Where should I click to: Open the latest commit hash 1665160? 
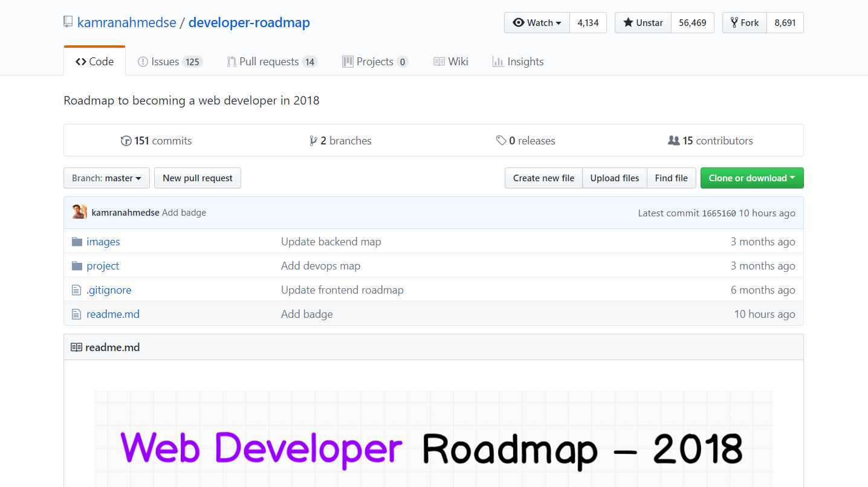[x=719, y=213]
